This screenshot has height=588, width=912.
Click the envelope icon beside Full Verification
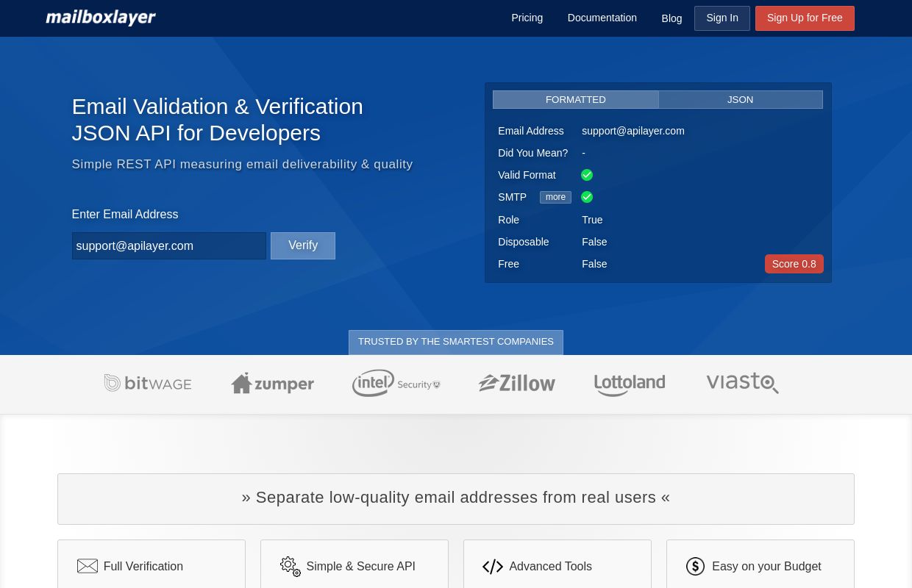point(88,566)
